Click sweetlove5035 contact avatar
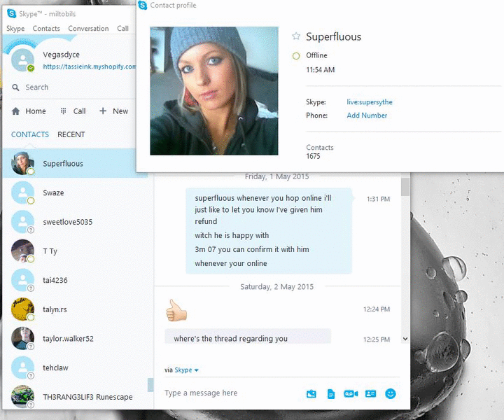 [22, 222]
